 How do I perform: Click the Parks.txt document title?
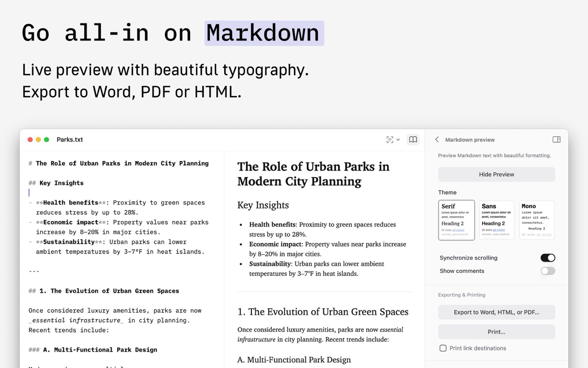70,139
